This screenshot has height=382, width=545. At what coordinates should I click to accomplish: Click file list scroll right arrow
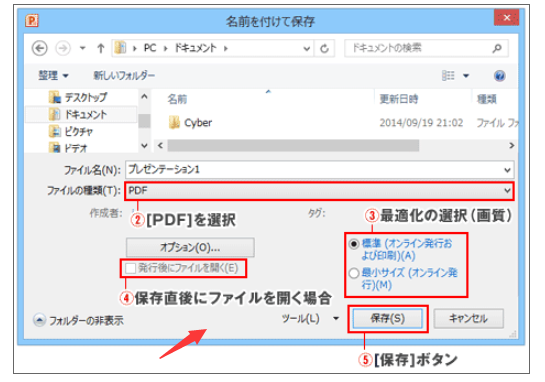(x=512, y=146)
